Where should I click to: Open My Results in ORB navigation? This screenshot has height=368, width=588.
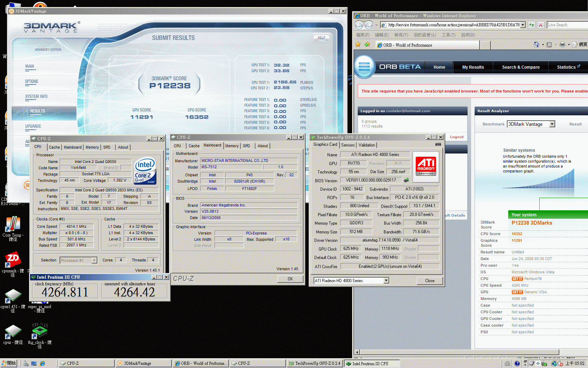(473, 67)
